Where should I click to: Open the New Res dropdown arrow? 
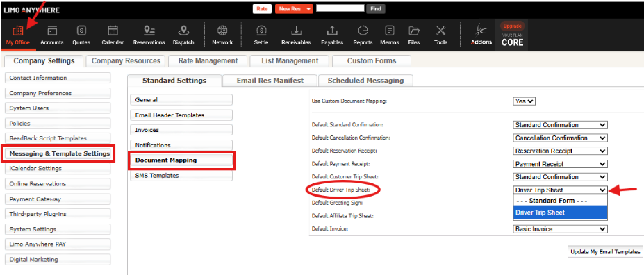309,8
